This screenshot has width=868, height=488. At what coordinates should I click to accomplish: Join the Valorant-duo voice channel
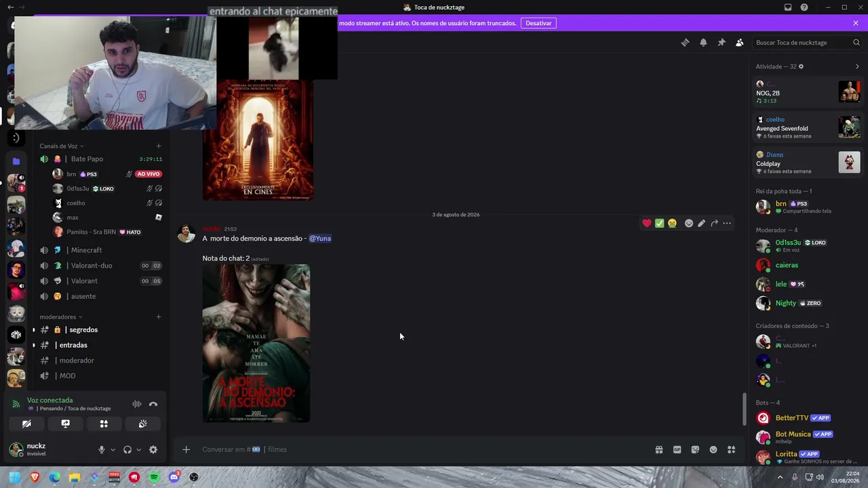(100, 266)
